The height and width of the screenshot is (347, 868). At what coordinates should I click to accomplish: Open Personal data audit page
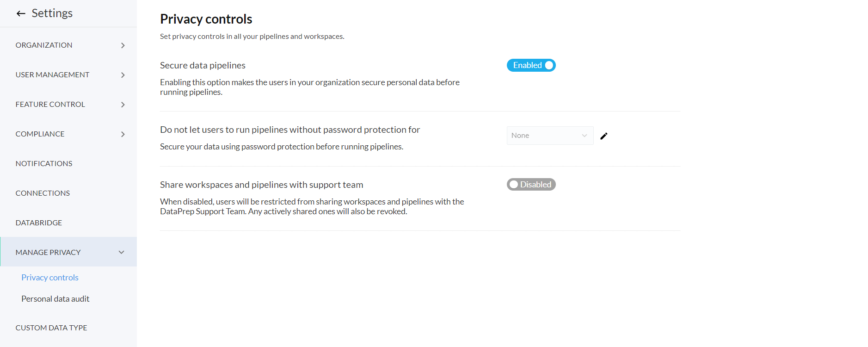[x=55, y=299]
